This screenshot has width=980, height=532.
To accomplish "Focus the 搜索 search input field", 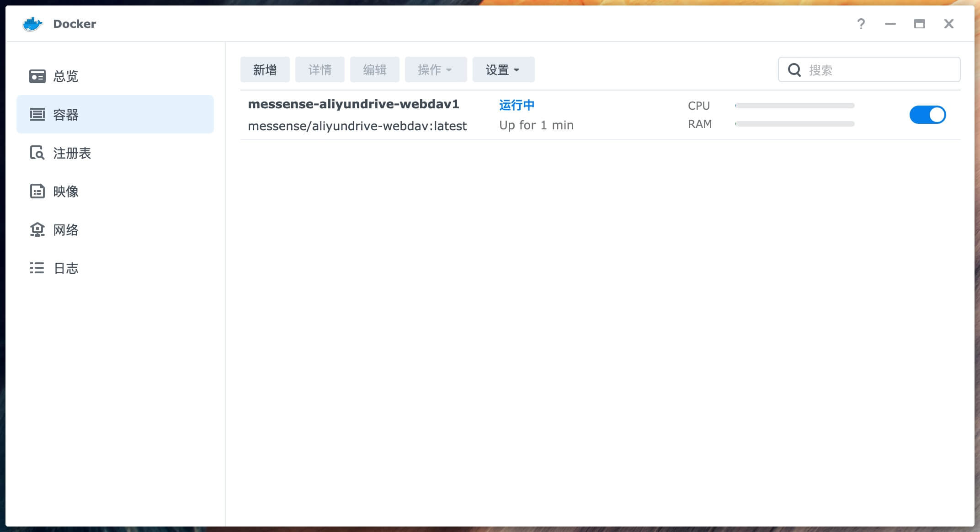I will 880,70.
